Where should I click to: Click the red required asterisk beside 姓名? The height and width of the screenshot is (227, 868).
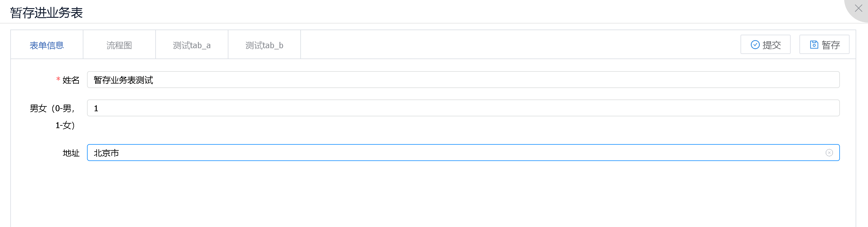(58, 79)
